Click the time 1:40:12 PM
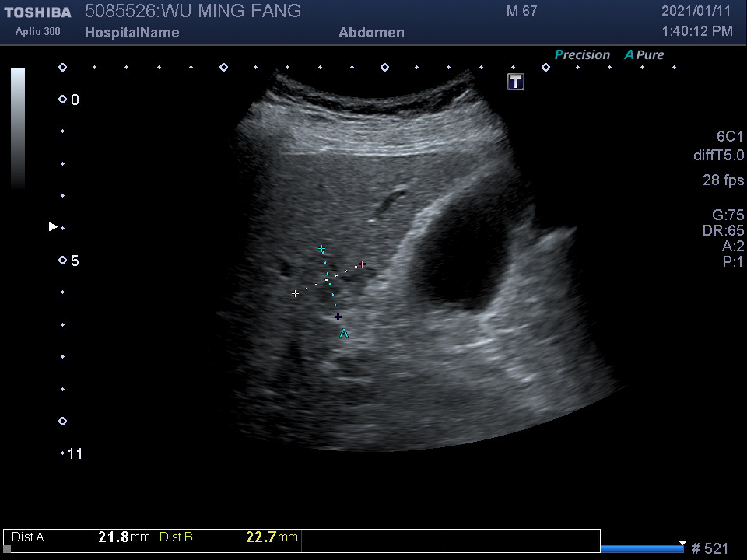Screen dimensions: 747x560 (697, 31)
